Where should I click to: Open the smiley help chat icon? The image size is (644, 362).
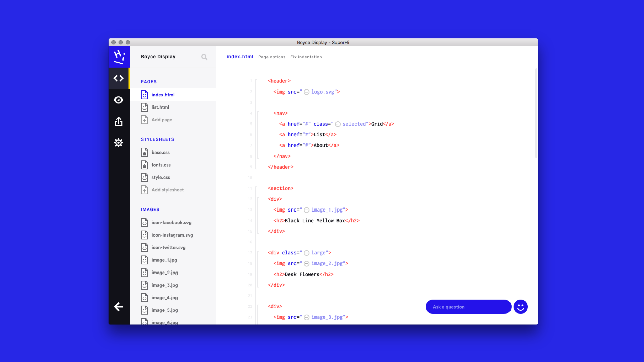tap(521, 307)
